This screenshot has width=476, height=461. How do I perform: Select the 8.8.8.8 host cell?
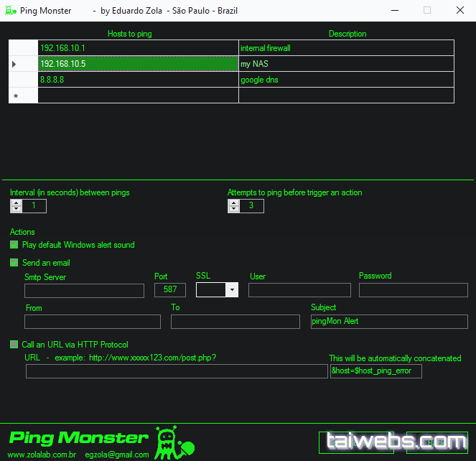click(x=138, y=80)
